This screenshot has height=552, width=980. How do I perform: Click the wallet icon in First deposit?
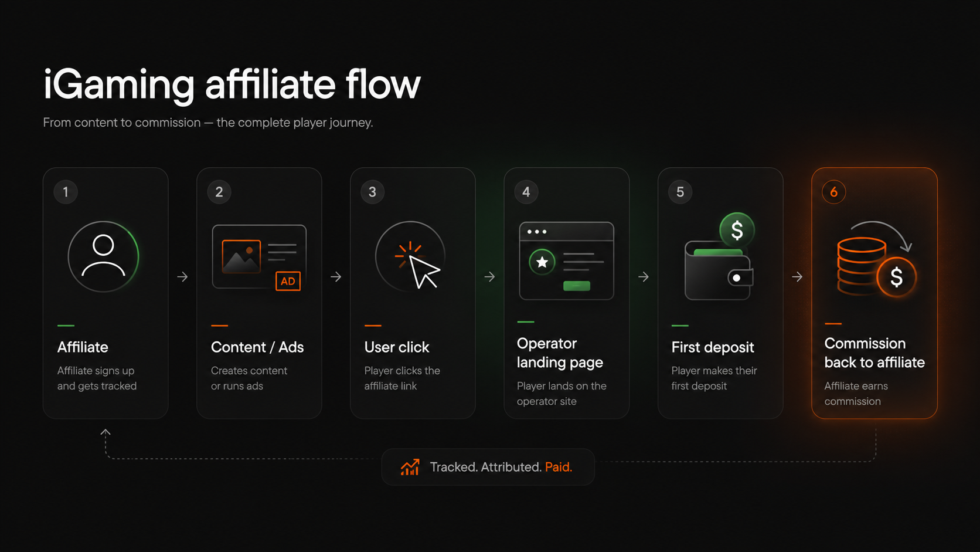[719, 270]
